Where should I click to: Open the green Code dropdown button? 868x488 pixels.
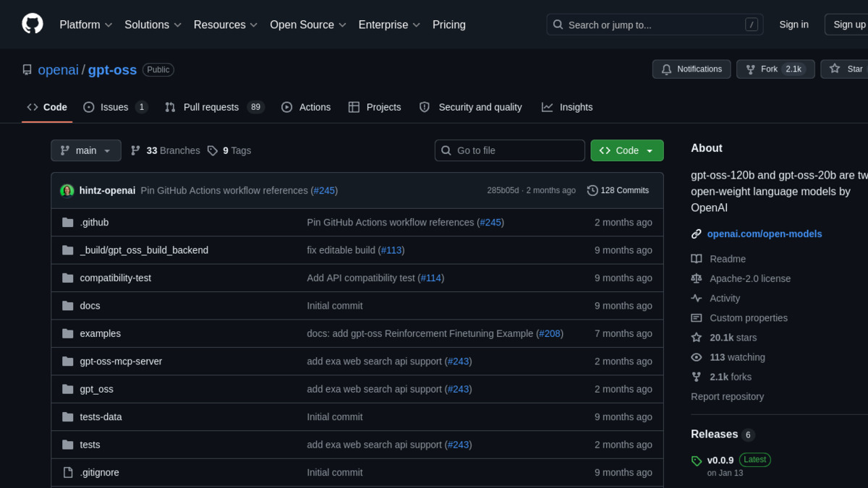pos(627,150)
